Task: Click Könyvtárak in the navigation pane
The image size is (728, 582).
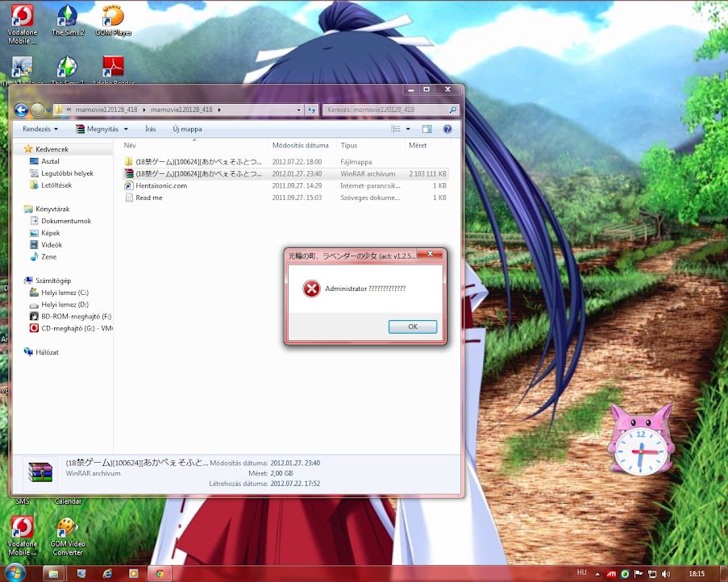Action: click(x=52, y=210)
